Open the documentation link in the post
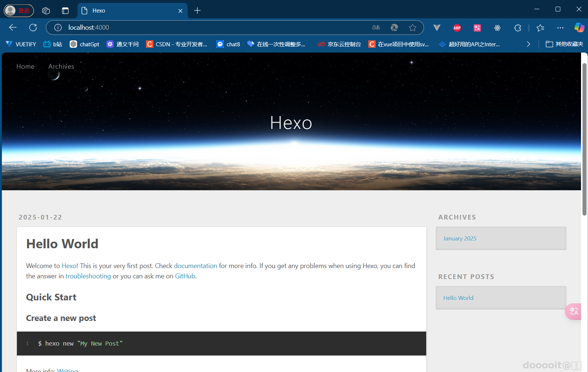Image resolution: width=588 pixels, height=372 pixels. click(x=196, y=266)
